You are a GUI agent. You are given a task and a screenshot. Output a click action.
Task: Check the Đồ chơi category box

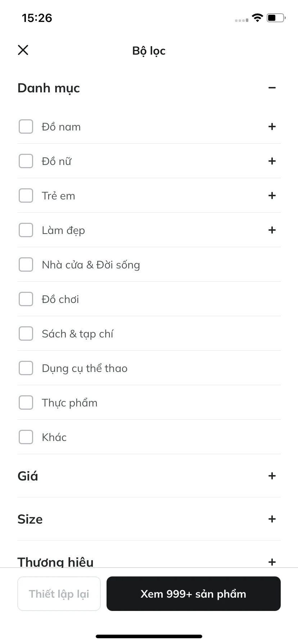26,299
